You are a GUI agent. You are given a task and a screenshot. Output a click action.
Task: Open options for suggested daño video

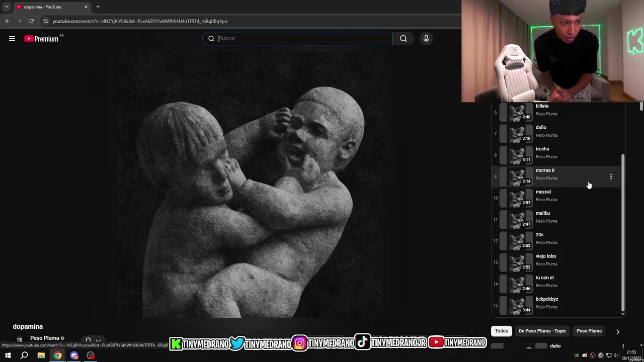coord(623,346)
